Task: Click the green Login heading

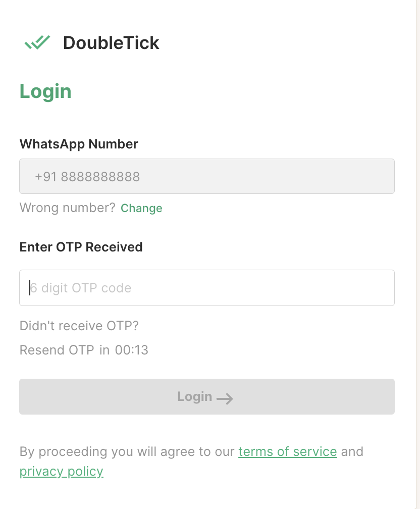Action: click(x=45, y=91)
